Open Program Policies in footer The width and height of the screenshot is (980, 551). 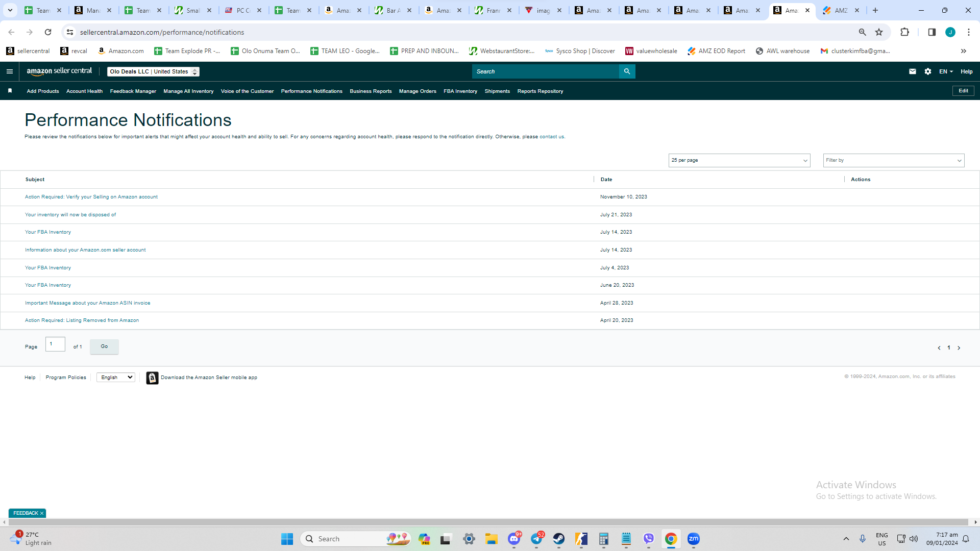click(66, 378)
